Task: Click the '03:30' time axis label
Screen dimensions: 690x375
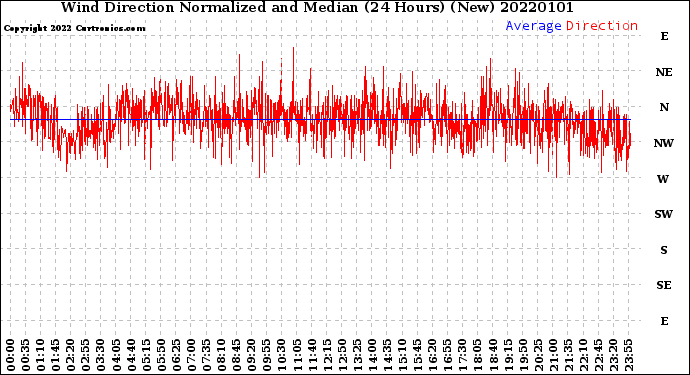Action: [101, 355]
